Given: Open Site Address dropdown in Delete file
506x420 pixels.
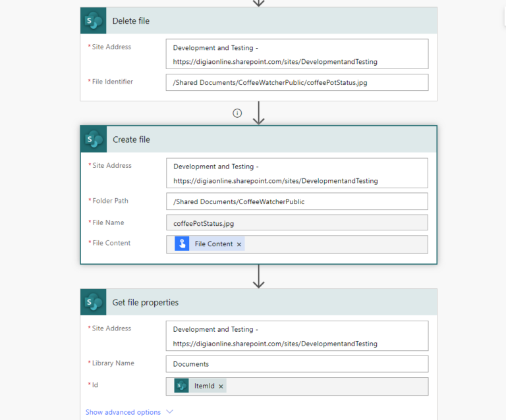Looking at the screenshot, I should pyautogui.click(x=297, y=54).
